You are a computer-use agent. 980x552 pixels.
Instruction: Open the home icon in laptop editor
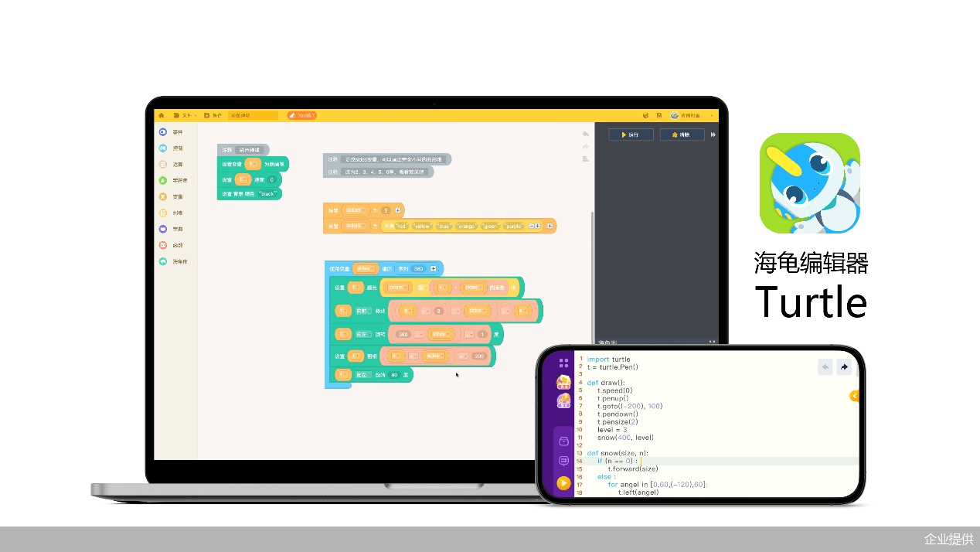click(162, 115)
